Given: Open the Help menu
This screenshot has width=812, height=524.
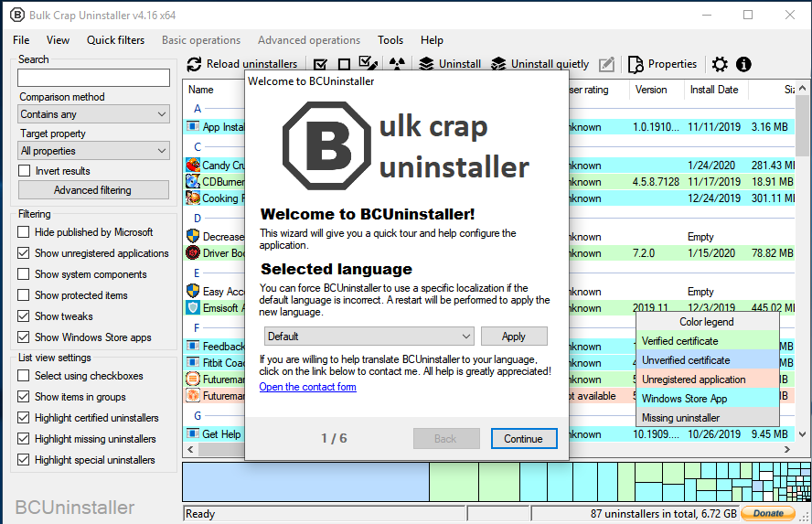Looking at the screenshot, I should pos(432,40).
